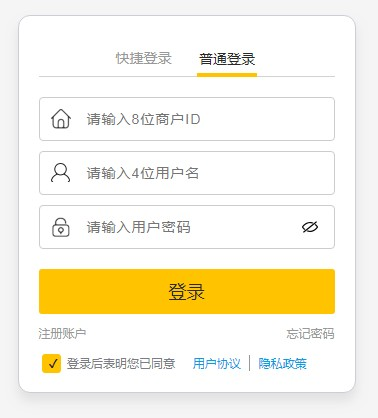Viewport: 378px width, 418px height.
Task: Click the gray divider line under the tabs
Action: point(187,76)
